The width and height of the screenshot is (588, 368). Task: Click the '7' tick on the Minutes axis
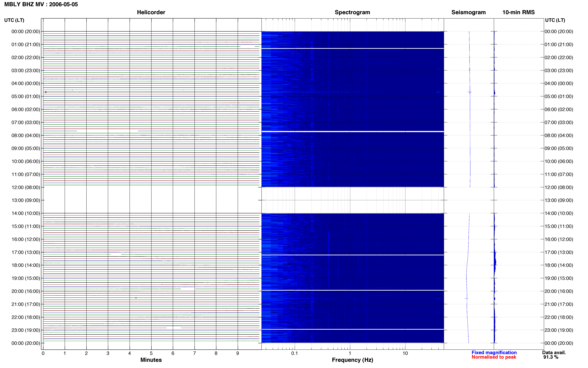(195, 353)
